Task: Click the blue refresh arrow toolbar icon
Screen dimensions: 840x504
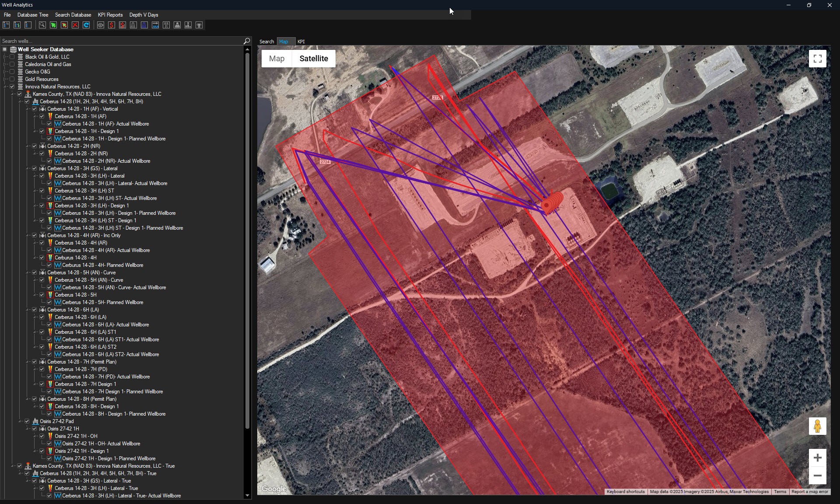Action: tap(86, 25)
